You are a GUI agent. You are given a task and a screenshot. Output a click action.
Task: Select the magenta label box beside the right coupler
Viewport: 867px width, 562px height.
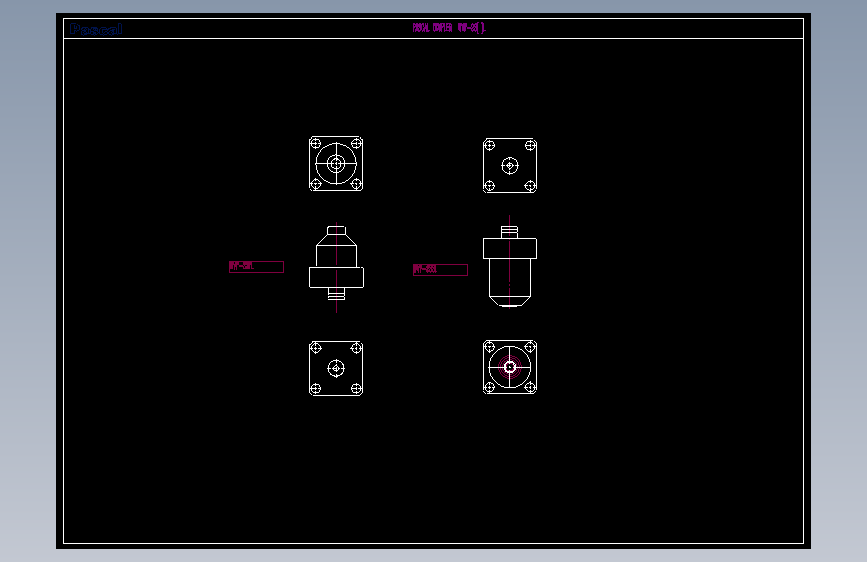pos(440,269)
